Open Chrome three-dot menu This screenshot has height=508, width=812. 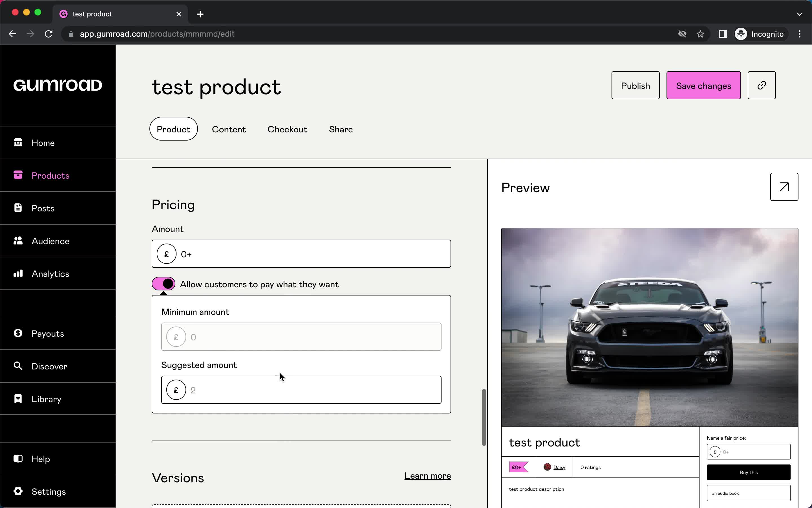(x=800, y=34)
